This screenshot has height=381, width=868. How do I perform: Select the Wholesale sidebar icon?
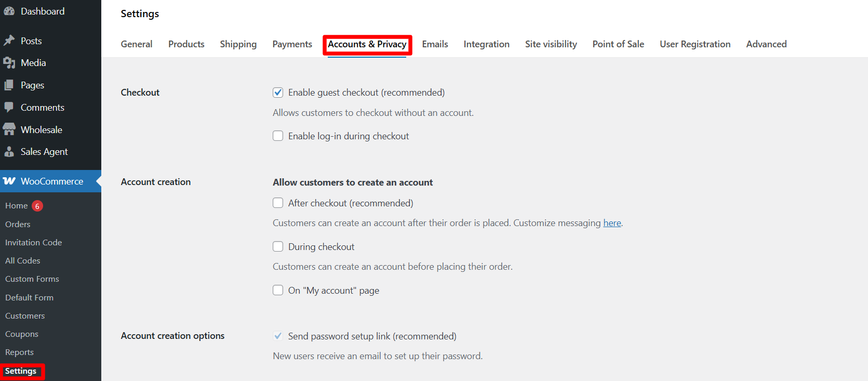tap(10, 129)
